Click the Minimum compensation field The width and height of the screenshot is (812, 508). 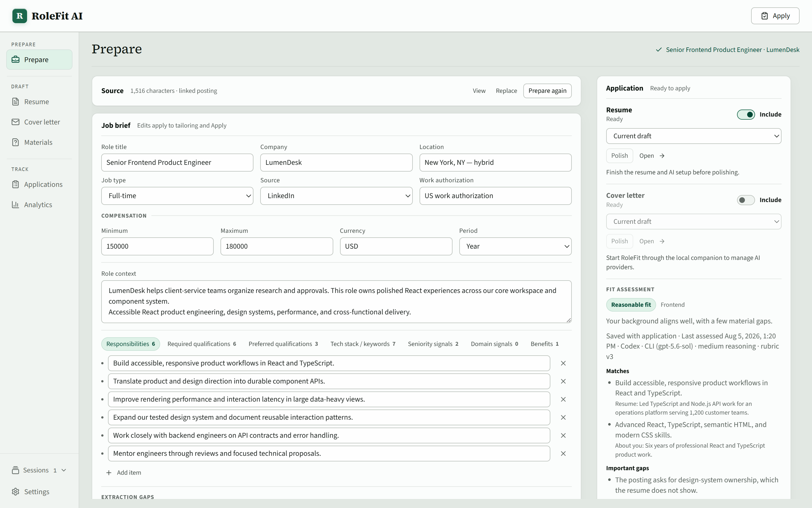pyautogui.click(x=157, y=246)
